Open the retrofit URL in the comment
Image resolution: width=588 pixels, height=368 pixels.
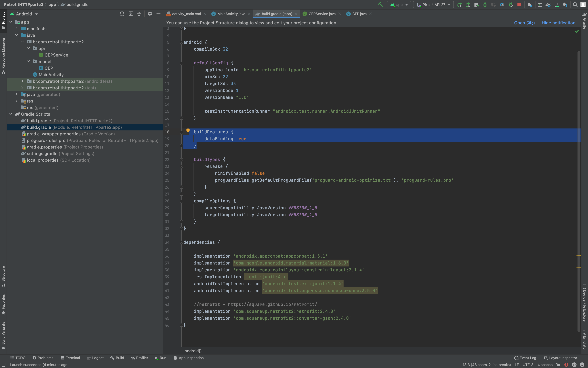[x=272, y=304]
